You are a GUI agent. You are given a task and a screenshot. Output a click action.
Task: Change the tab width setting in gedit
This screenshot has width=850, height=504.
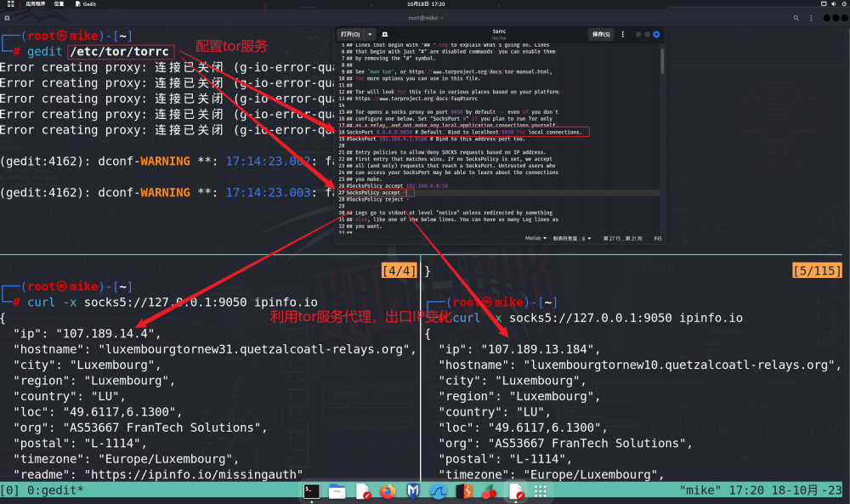pos(572,239)
